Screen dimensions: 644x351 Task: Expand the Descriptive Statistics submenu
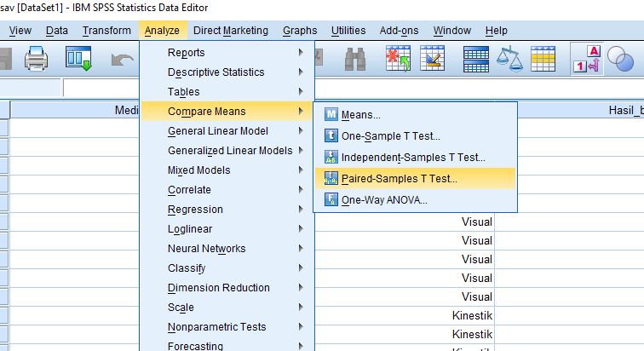click(227, 72)
